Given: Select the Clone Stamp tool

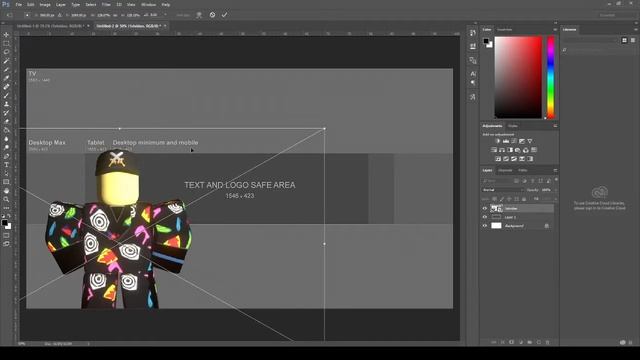Looking at the screenshot, I should pos(6,104).
